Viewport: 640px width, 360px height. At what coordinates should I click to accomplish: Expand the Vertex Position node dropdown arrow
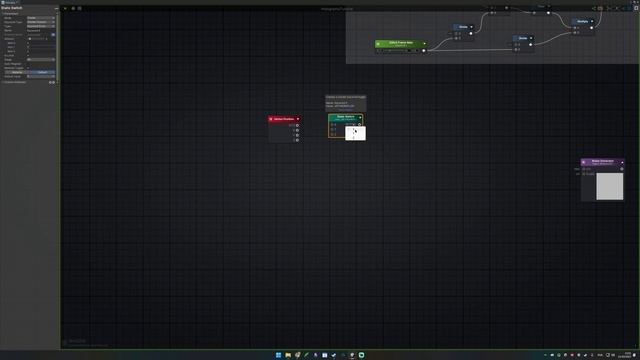pyautogui.click(x=298, y=119)
